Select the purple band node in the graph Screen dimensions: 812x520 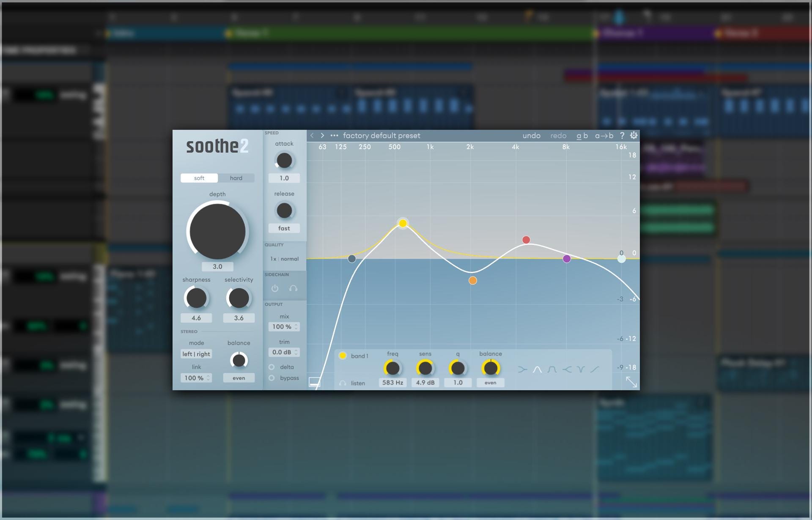pyautogui.click(x=567, y=259)
